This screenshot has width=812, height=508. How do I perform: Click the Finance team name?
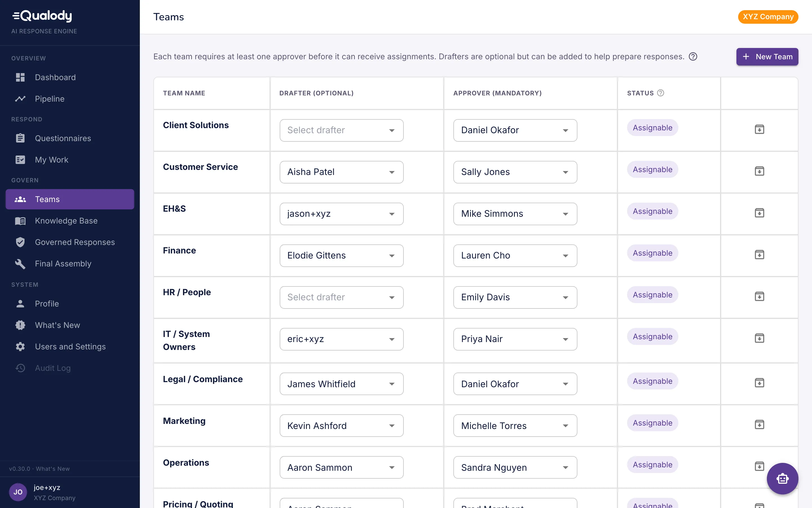pos(179,250)
